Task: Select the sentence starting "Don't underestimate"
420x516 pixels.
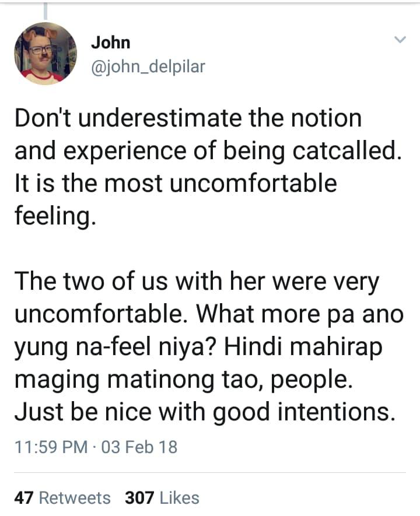Action: [x=208, y=134]
